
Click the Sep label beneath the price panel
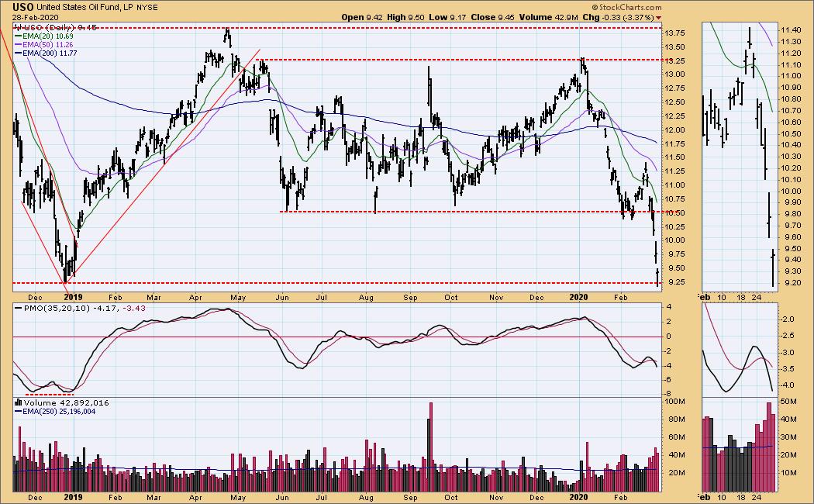(x=410, y=298)
